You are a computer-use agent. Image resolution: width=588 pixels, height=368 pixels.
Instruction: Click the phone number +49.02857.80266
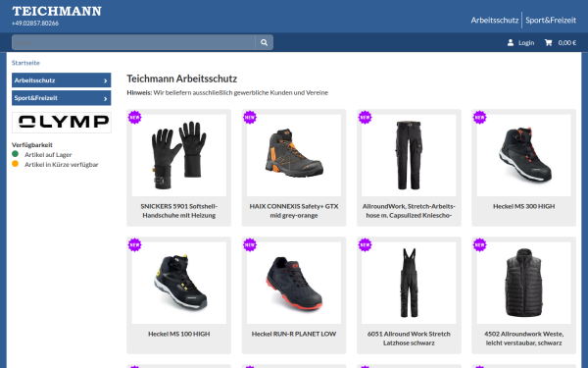[35, 24]
